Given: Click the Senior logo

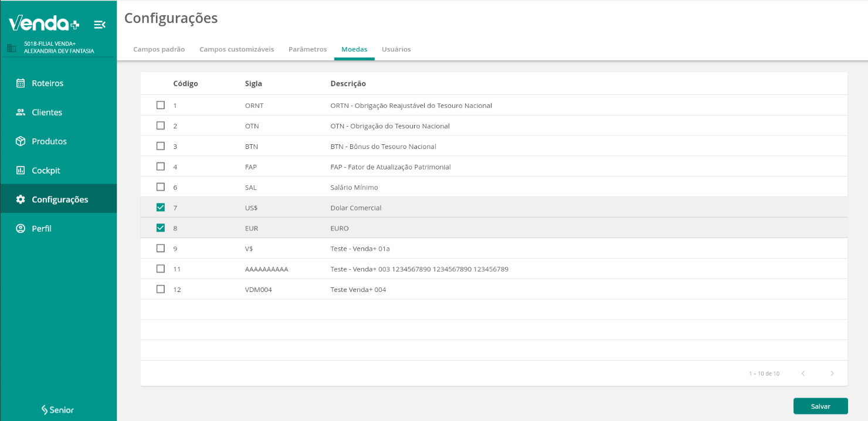Looking at the screenshot, I should point(57,410).
